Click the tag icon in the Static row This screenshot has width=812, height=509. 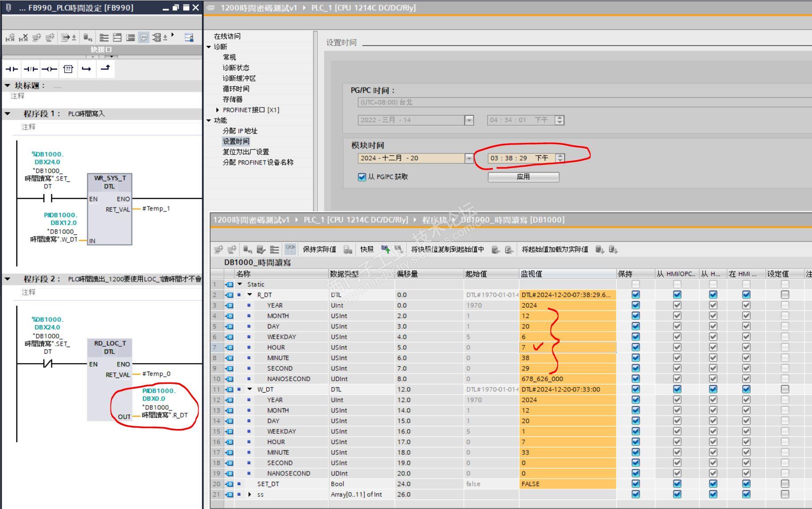(x=229, y=284)
